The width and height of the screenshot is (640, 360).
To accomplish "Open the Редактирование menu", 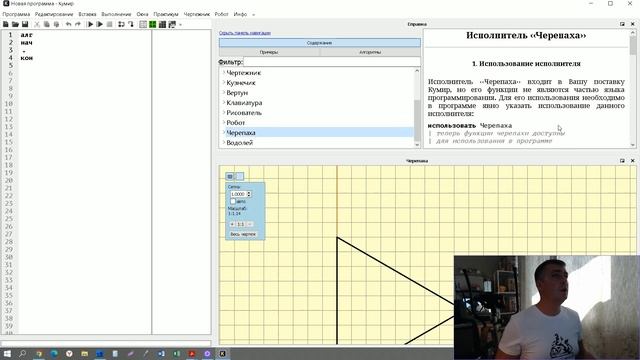I will 54,14.
